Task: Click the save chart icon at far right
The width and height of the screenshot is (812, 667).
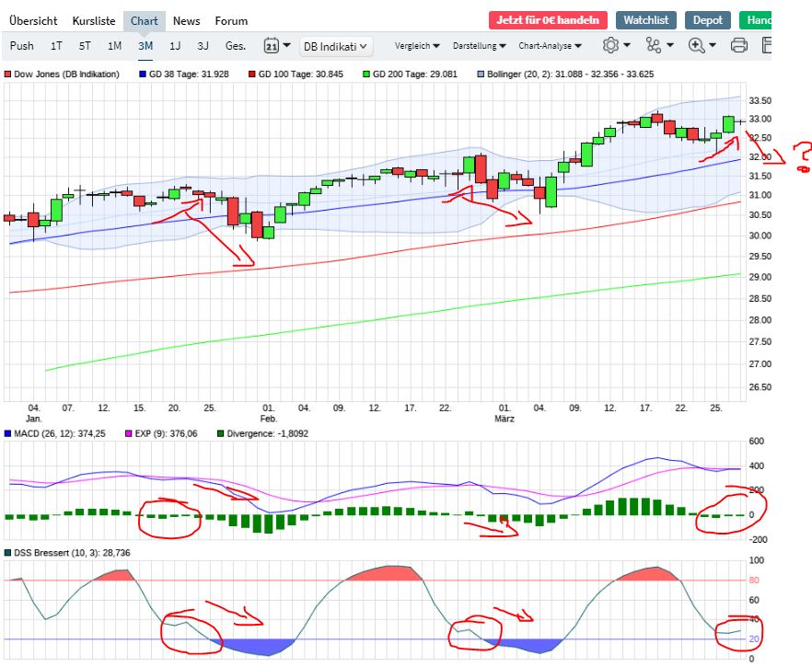Action: pos(768,45)
